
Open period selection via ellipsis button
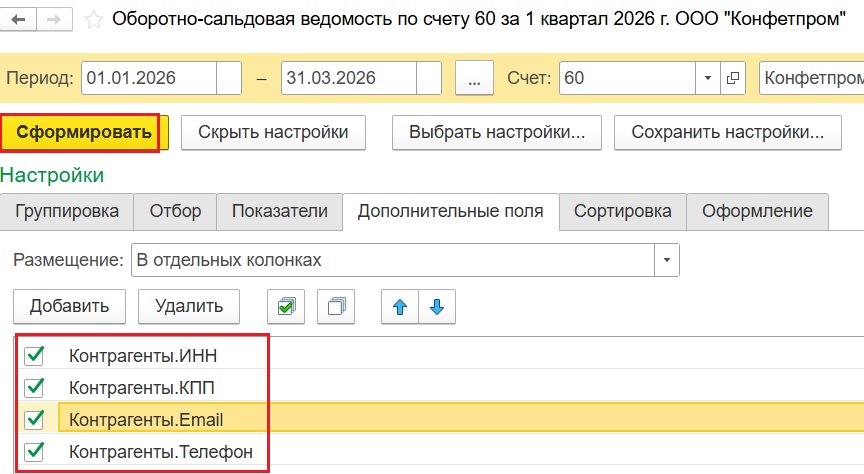pyautogui.click(x=474, y=78)
